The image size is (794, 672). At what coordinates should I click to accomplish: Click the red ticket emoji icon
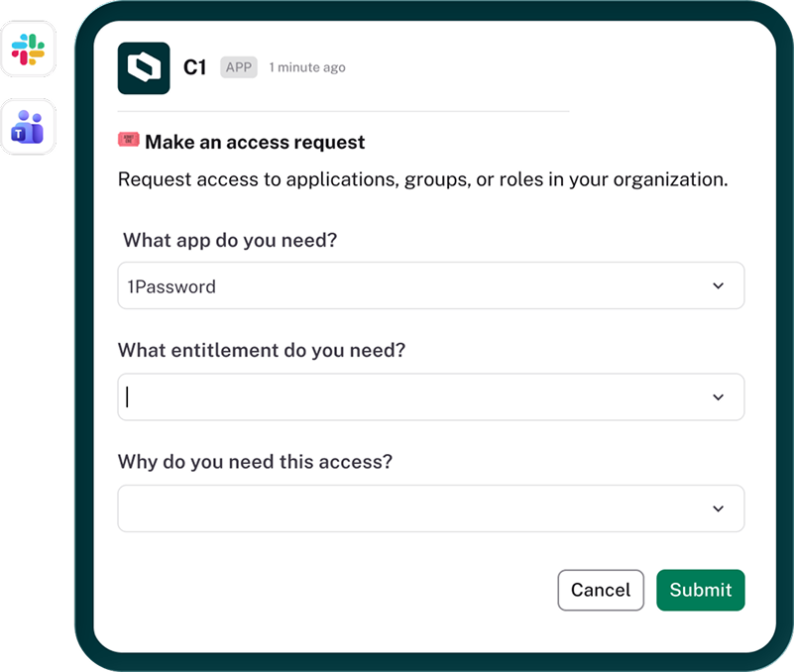(129, 140)
